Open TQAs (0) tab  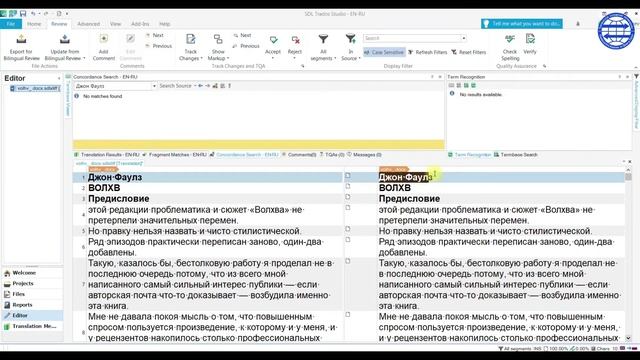[x=332, y=155]
